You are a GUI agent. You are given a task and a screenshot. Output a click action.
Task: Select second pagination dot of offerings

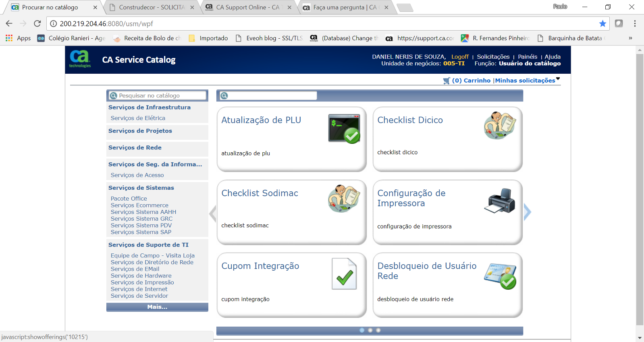point(370,330)
